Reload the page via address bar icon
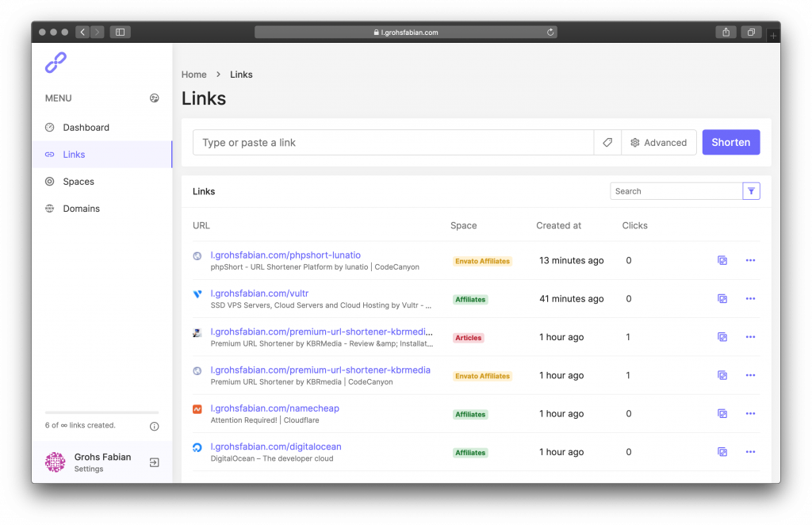The height and width of the screenshot is (525, 812). coord(550,32)
